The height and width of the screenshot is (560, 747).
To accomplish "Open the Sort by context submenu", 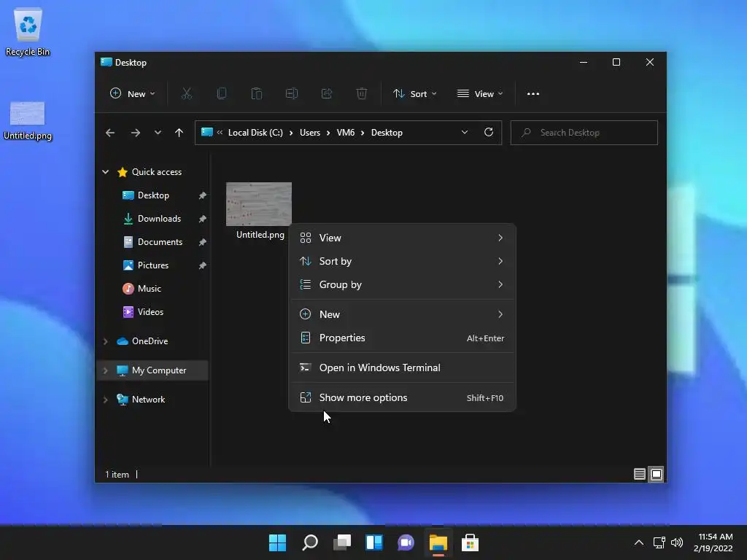I will (x=402, y=261).
